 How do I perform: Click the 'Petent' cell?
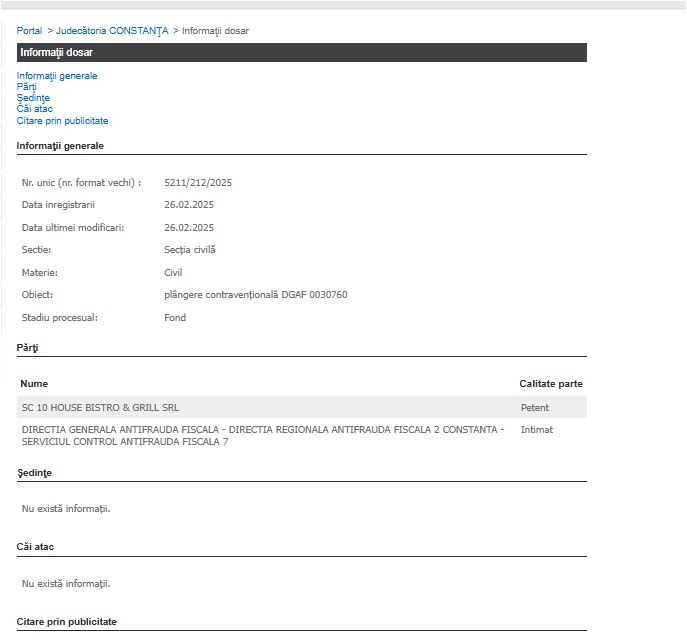(535, 408)
